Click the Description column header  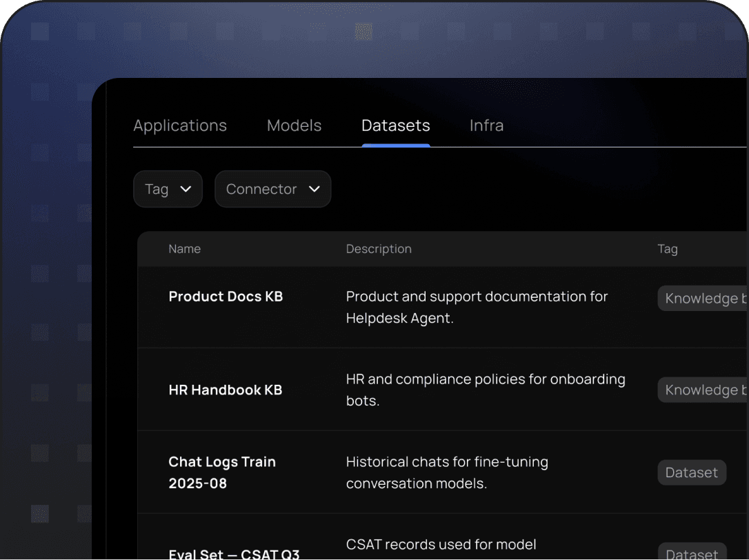[x=379, y=249]
